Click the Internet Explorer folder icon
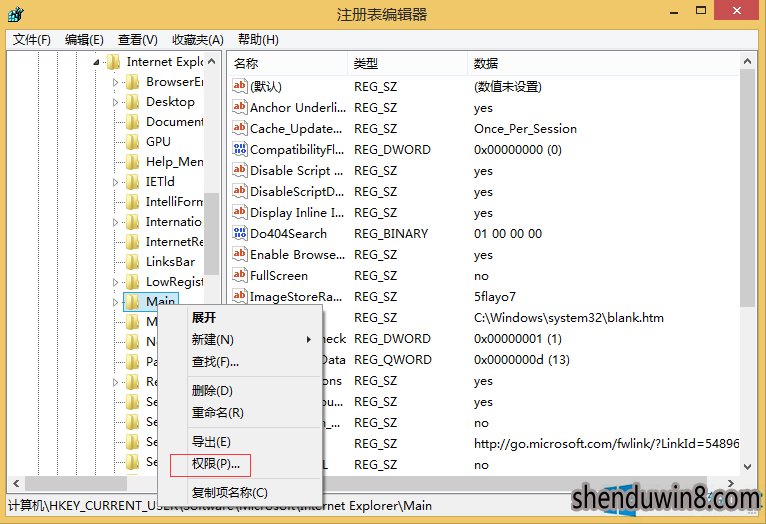The image size is (766, 524). point(113,62)
